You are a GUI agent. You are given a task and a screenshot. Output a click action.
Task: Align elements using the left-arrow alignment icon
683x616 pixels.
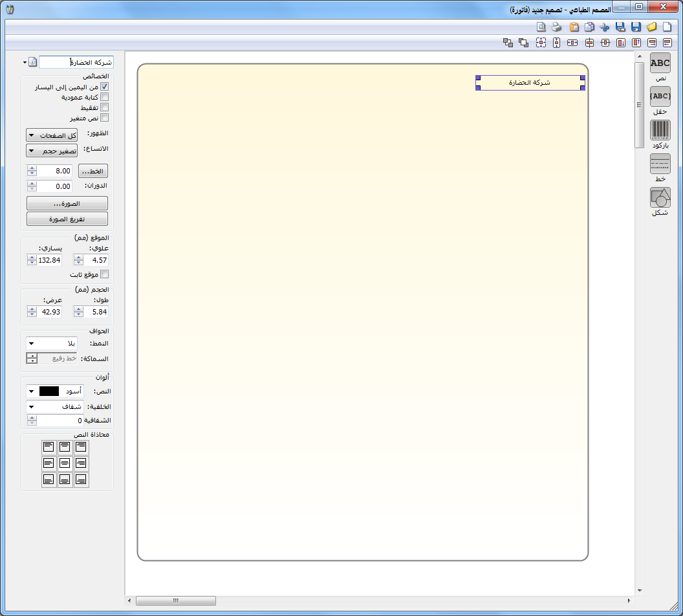click(667, 43)
